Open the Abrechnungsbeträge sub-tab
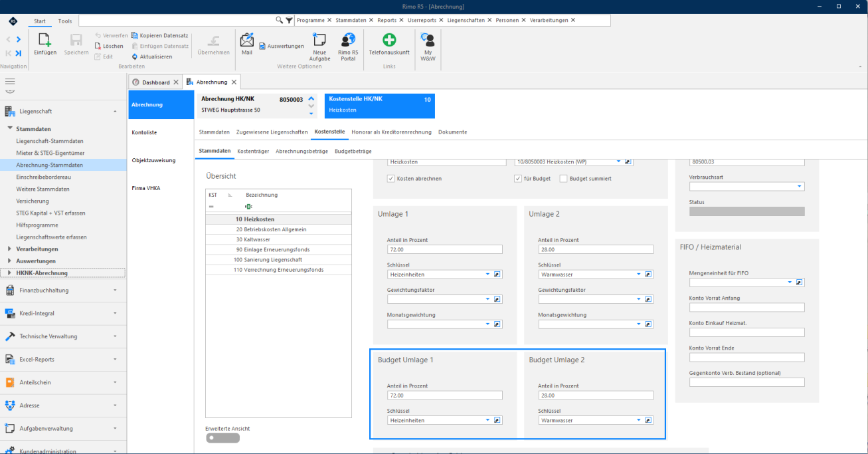The height and width of the screenshot is (454, 868). tap(302, 152)
